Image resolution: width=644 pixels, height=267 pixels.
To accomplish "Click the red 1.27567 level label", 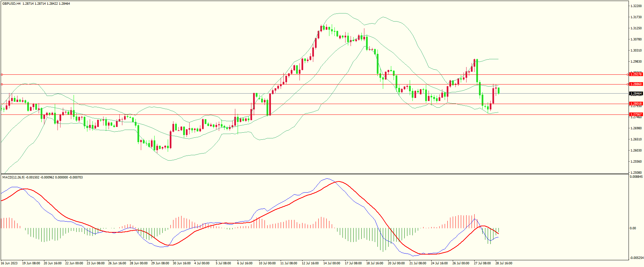I will [x=636, y=114].
